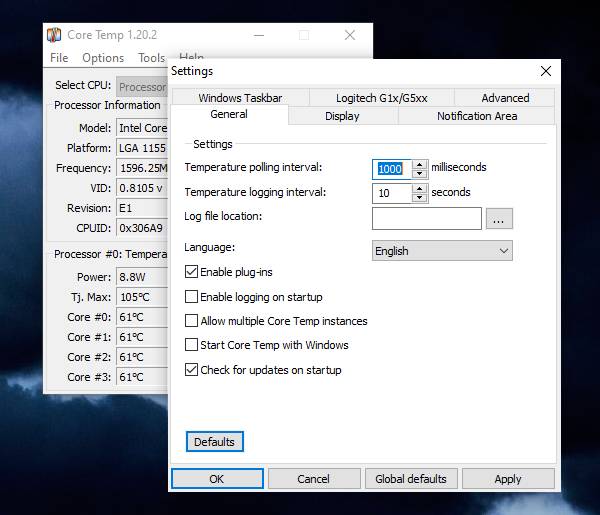Click the Model field showing Intel Core
Viewport: 600px width, 515px height.
[x=142, y=128]
